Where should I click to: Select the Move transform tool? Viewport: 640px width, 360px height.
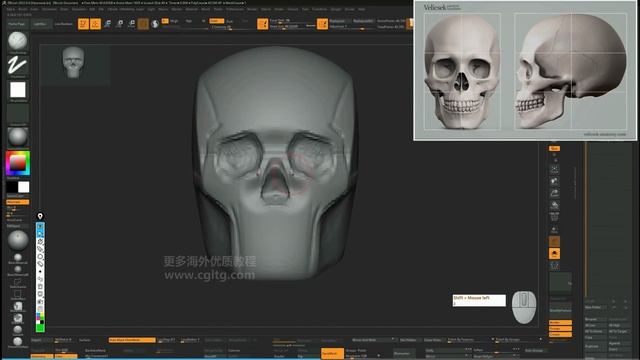(x=107, y=24)
